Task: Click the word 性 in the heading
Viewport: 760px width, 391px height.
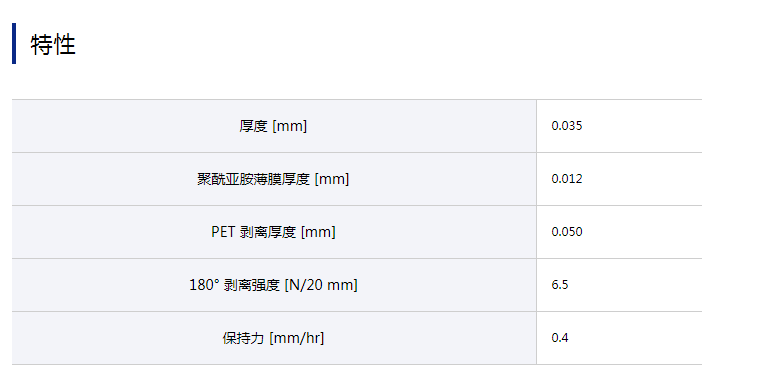Action: click(65, 45)
